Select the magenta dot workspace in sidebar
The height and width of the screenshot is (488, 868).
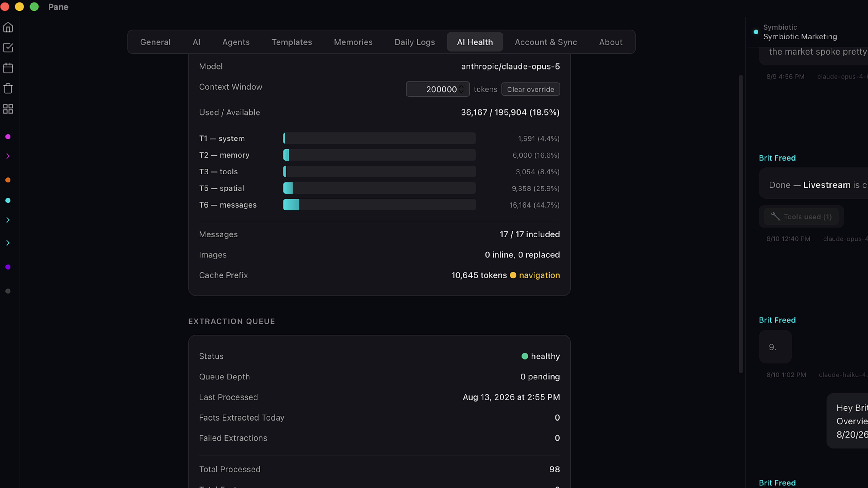(x=8, y=137)
